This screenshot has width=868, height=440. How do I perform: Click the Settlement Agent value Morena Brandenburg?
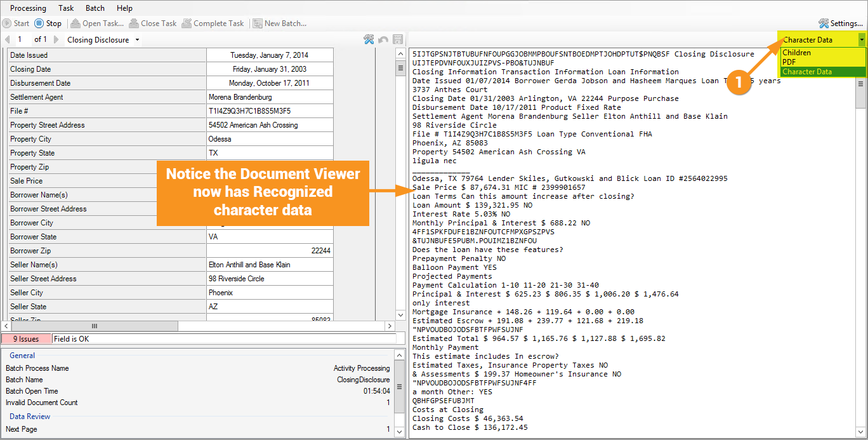pyautogui.click(x=270, y=97)
